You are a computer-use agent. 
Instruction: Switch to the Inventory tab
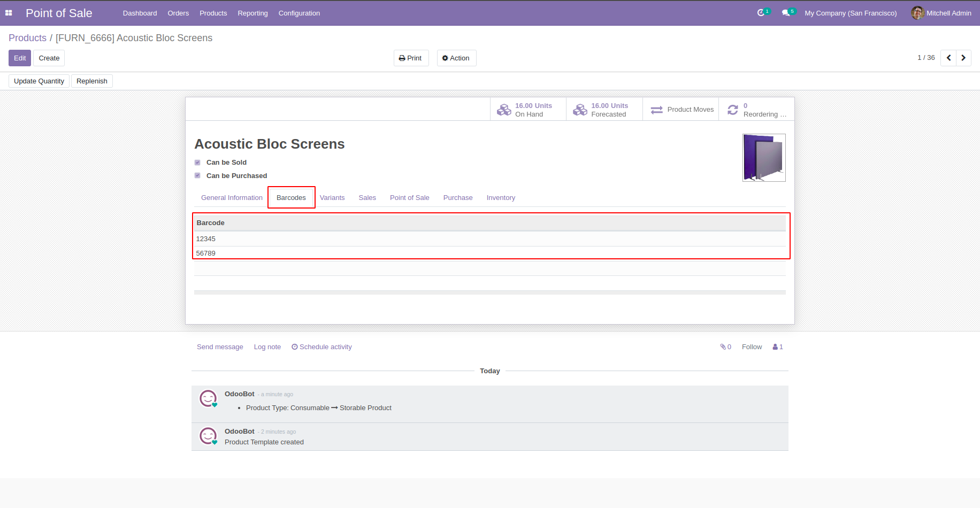(x=501, y=198)
